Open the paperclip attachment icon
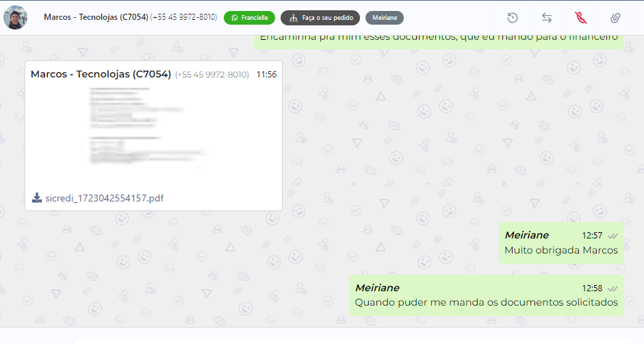The width and height of the screenshot is (644, 344). coord(615,18)
